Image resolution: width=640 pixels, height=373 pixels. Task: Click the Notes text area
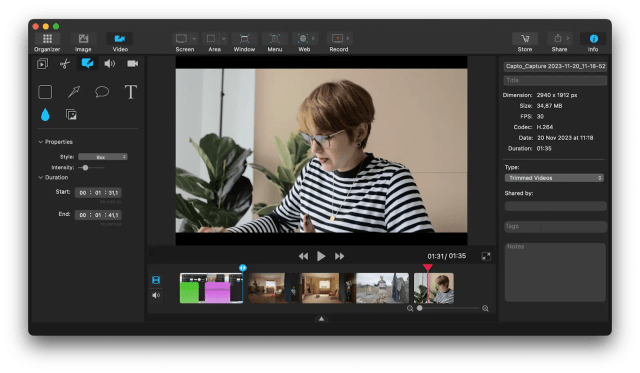[555, 272]
